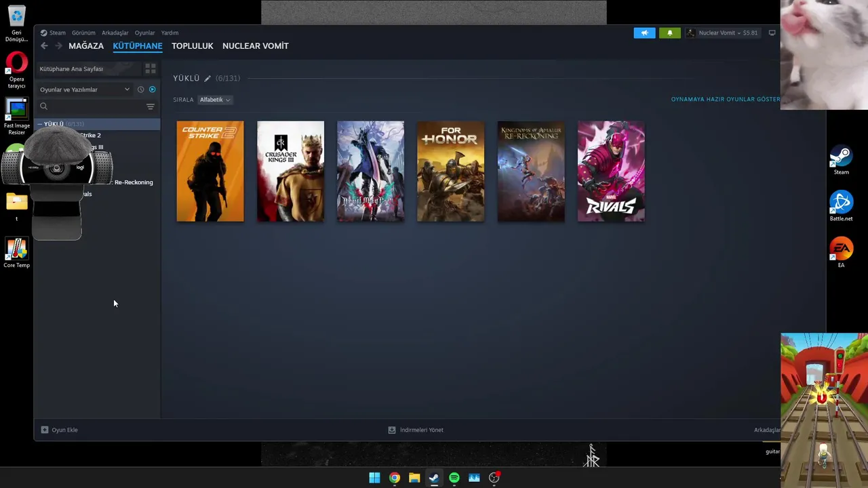Image resolution: width=868 pixels, height=488 pixels.
Task: Switch library to grid collections view icon
Action: tap(151, 68)
